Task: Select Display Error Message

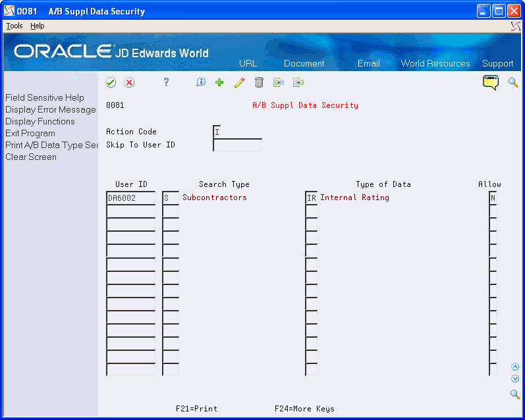Action: point(51,109)
